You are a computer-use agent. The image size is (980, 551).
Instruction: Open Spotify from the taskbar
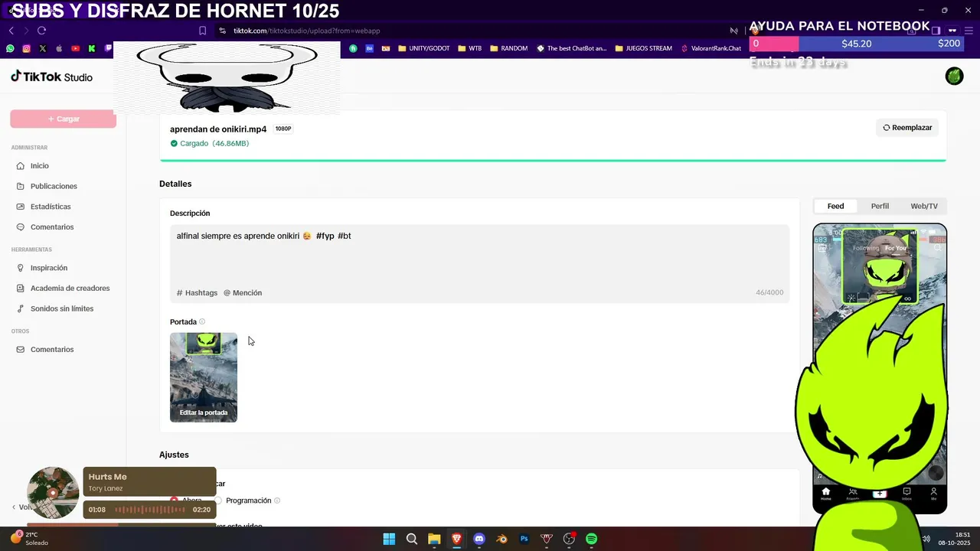(x=592, y=539)
